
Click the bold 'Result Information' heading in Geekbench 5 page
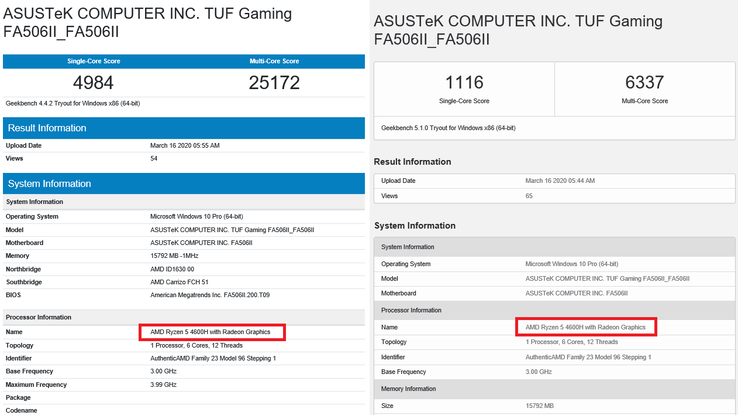[x=412, y=162]
